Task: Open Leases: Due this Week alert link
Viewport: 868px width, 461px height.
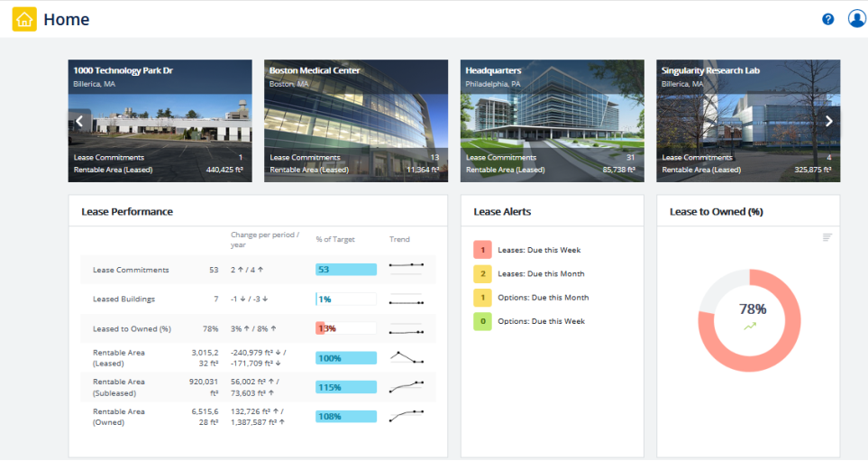Action: [541, 250]
